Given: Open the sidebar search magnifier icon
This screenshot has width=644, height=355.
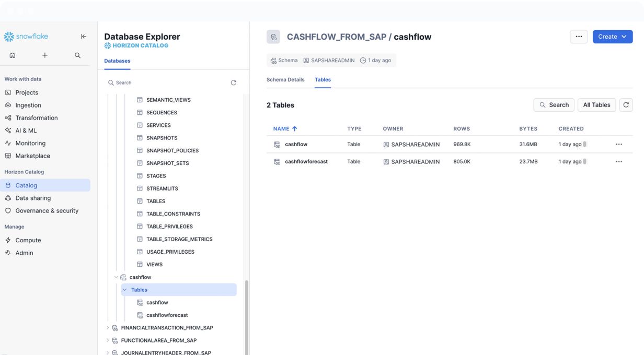Looking at the screenshot, I should click(77, 55).
